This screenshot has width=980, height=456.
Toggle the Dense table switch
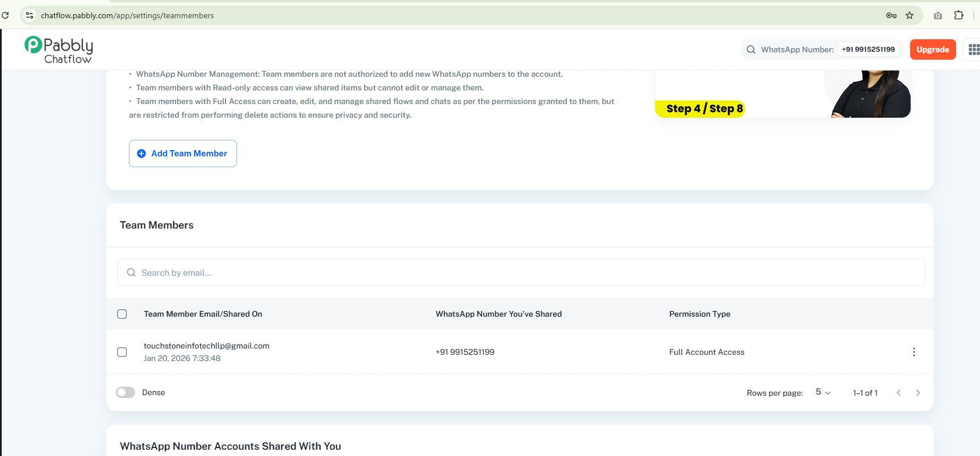pos(126,392)
